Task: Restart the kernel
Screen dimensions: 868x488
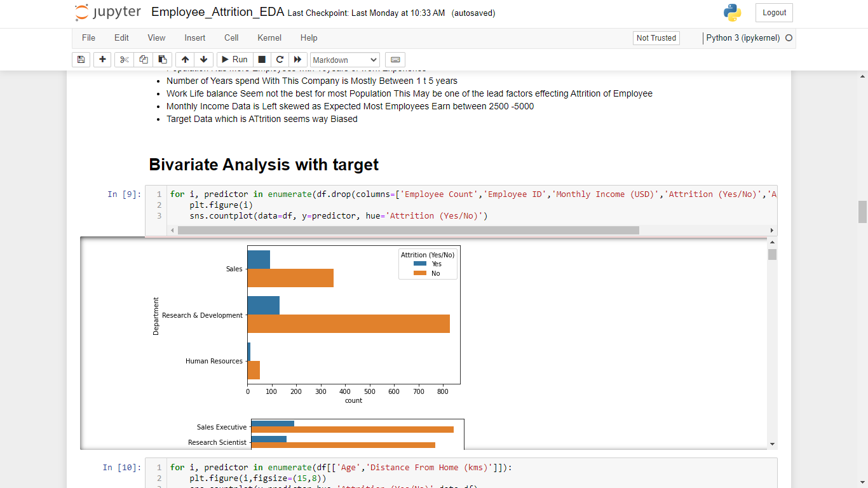Action: (280, 59)
